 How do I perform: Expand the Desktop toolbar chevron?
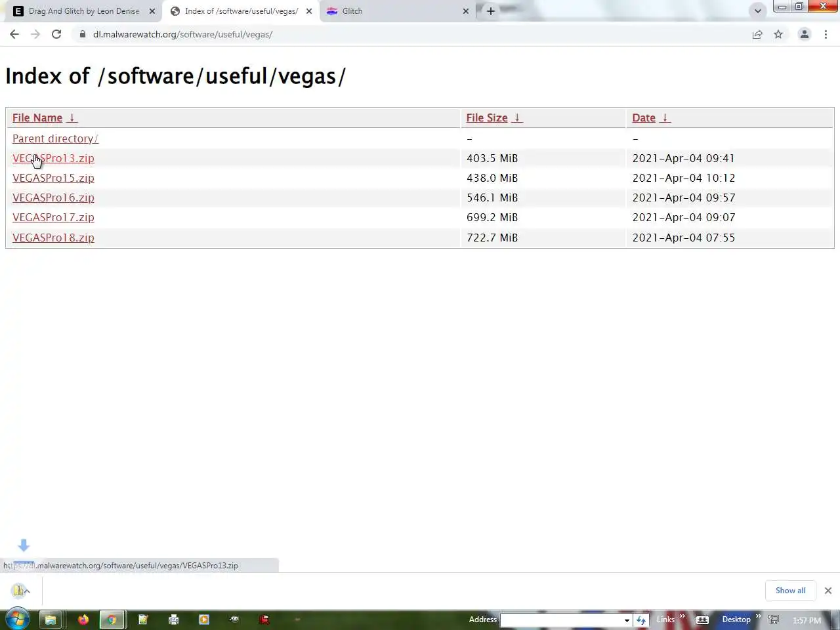(758, 616)
